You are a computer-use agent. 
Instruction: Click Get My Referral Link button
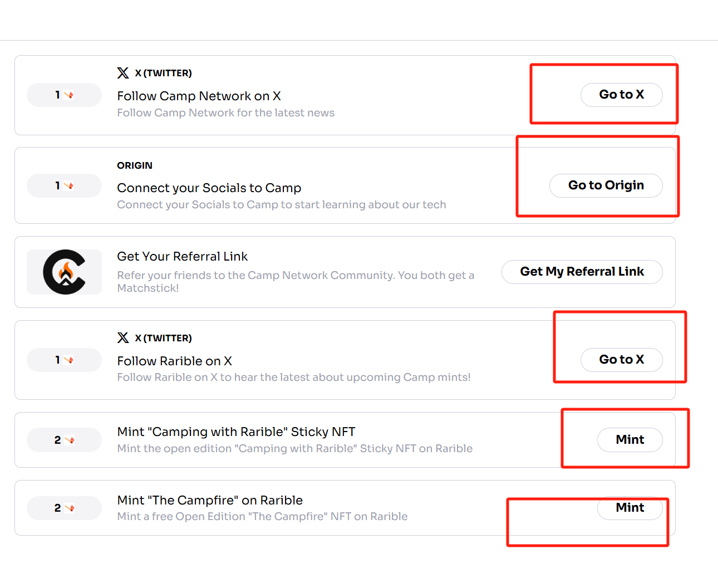click(x=582, y=272)
